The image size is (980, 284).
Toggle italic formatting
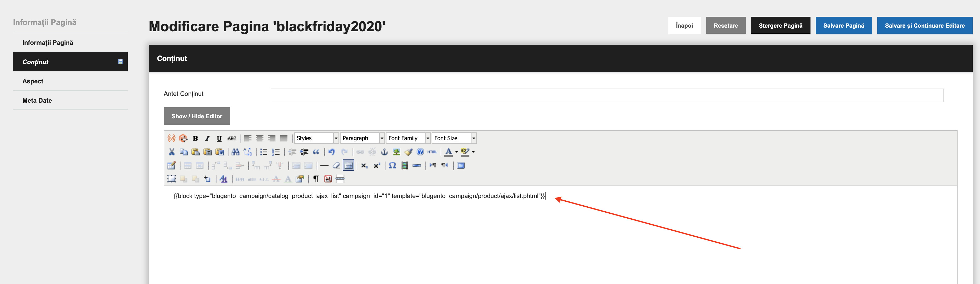pos(207,138)
